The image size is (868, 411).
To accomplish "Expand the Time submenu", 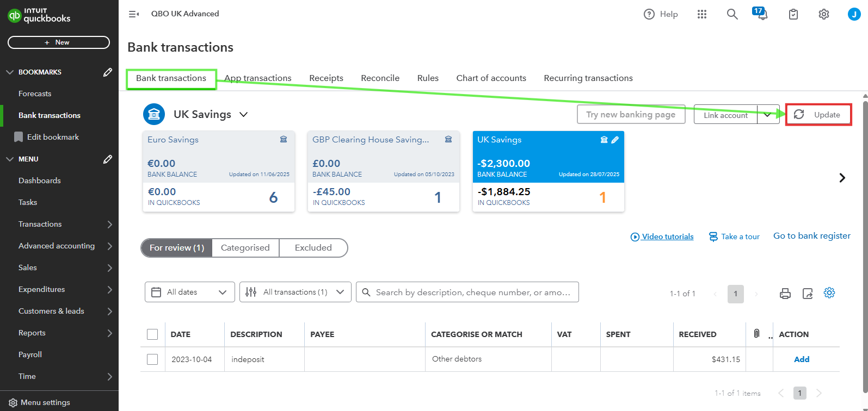I will pyautogui.click(x=109, y=376).
